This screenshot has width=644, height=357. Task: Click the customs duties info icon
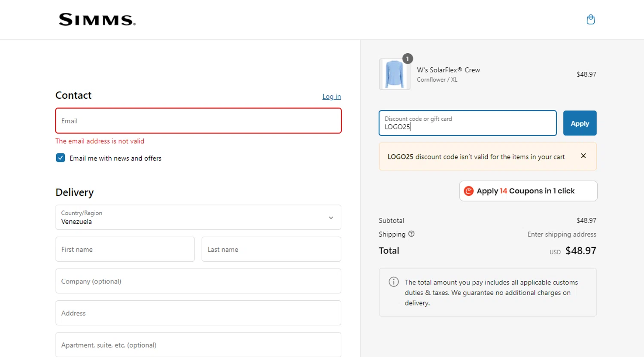[393, 282]
